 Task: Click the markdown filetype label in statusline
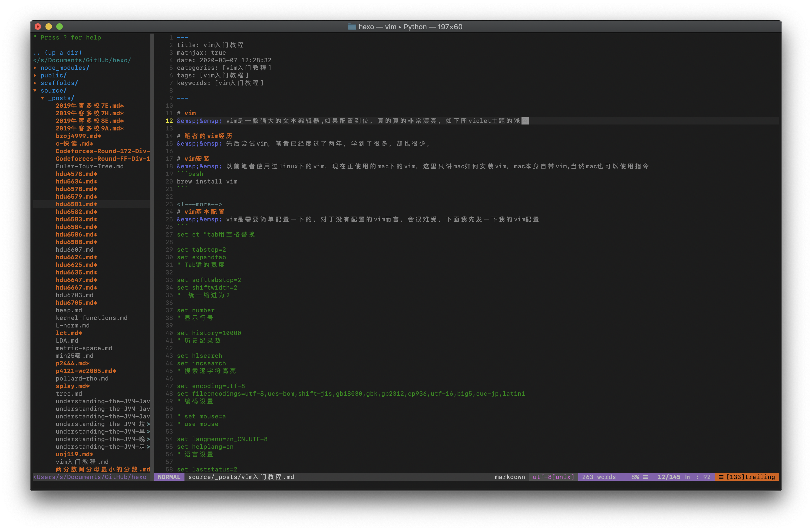(510, 477)
